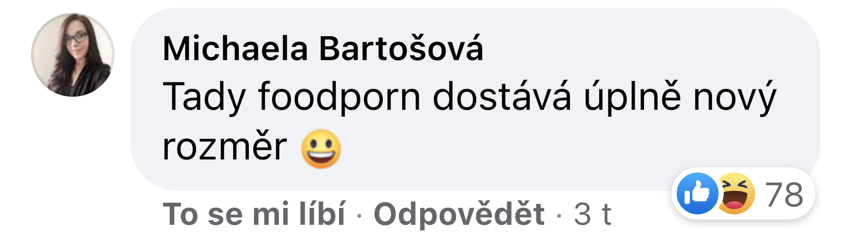Click the dot separator before the "3 t" timestamp

(559, 215)
